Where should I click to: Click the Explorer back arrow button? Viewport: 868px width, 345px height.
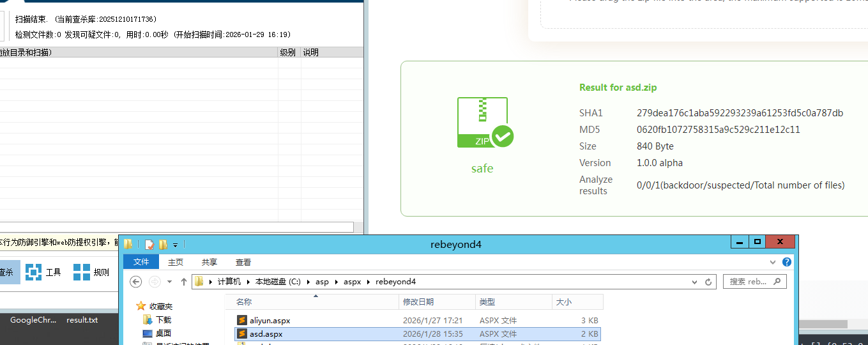click(135, 282)
